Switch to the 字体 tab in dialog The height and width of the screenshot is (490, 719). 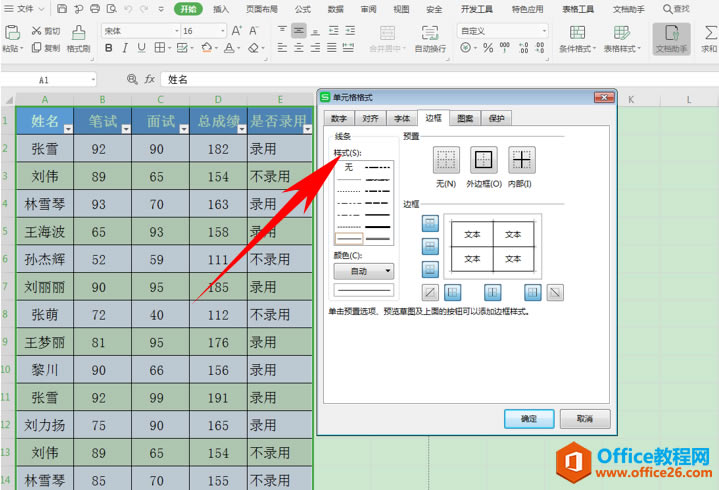pyautogui.click(x=402, y=118)
